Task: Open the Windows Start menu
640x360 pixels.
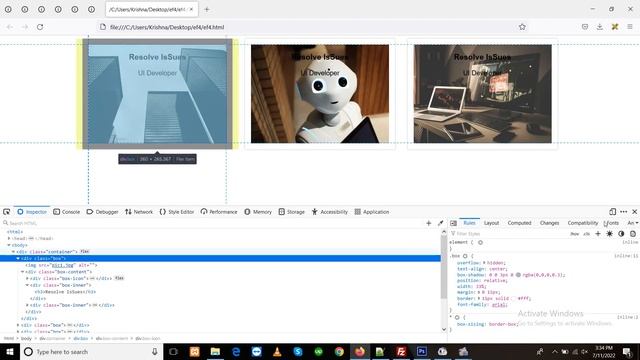Action: 10,351
